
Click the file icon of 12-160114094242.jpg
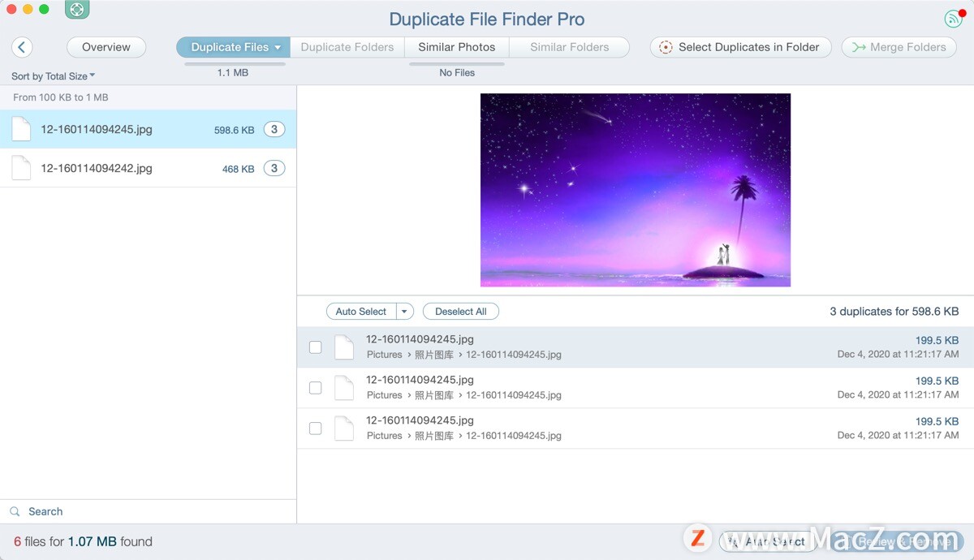[x=21, y=168]
